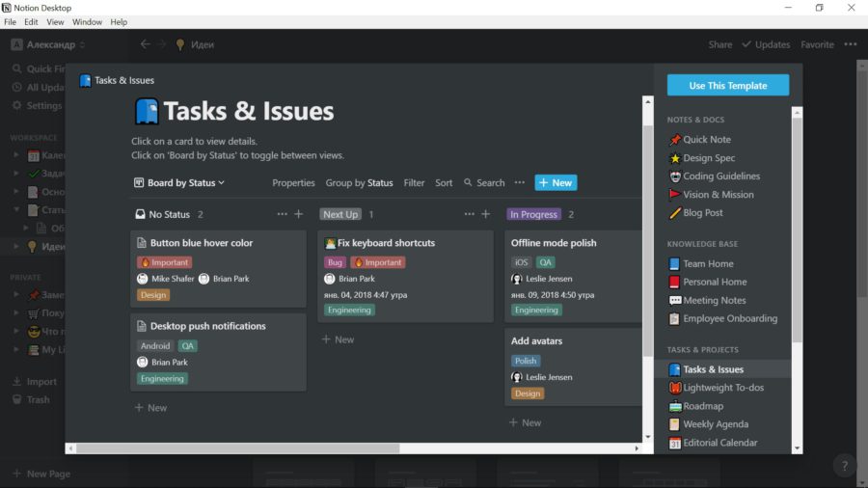The height and width of the screenshot is (488, 868).
Task: Click Use This Template button
Action: (728, 85)
